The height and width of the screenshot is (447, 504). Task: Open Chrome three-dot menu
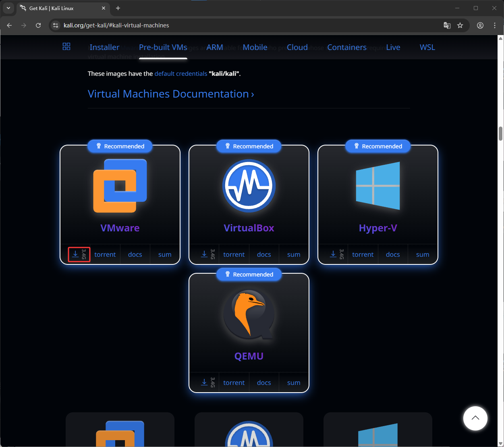pos(495,25)
